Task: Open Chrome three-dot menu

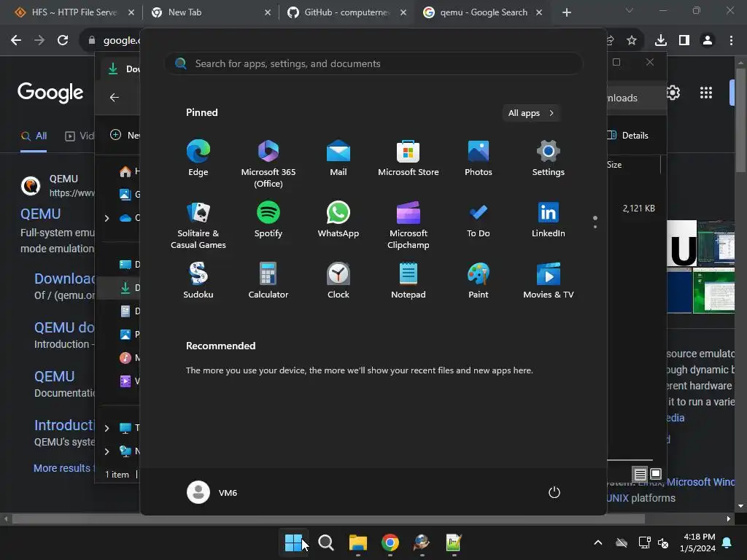Action: (x=731, y=41)
